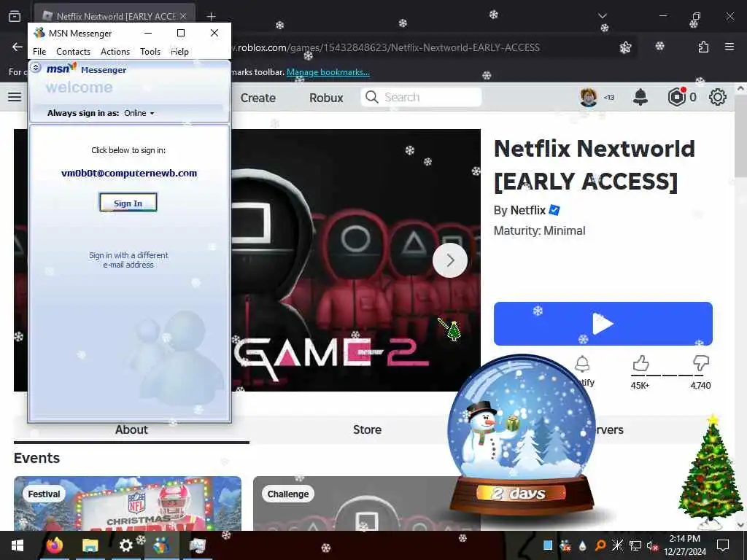The width and height of the screenshot is (747, 560).
Task: Click scroll-up arrow on page scrollbar
Action: click(740, 88)
